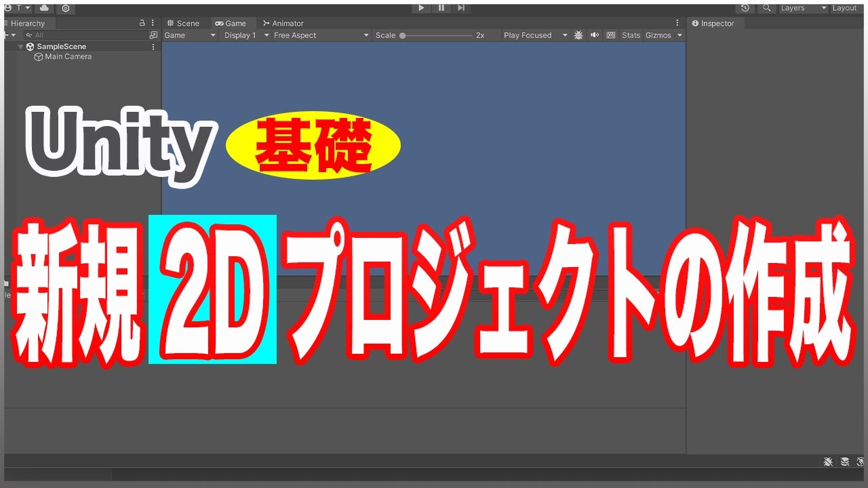Viewport: 868px width, 488px height.
Task: Select the SampleScene row
Action: (x=83, y=47)
